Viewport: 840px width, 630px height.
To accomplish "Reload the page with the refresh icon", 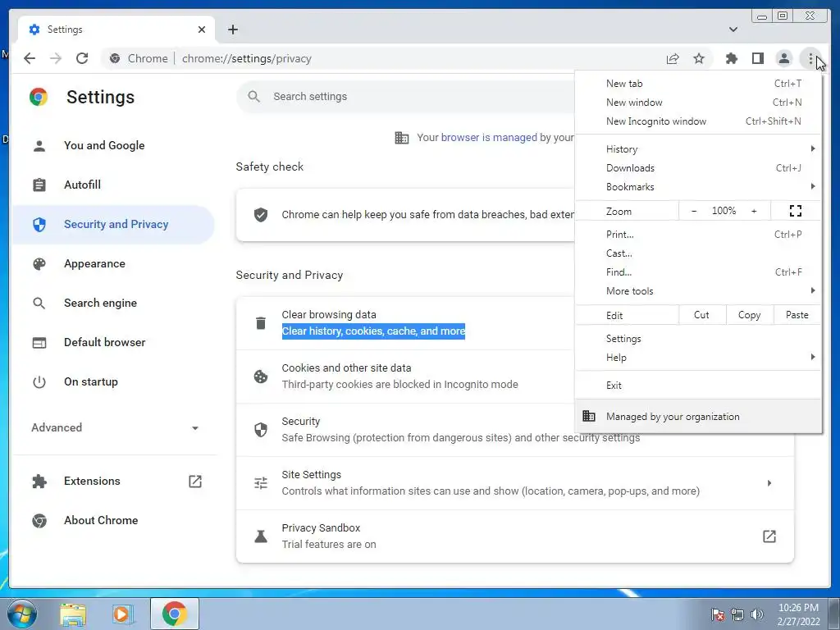I will (82, 58).
